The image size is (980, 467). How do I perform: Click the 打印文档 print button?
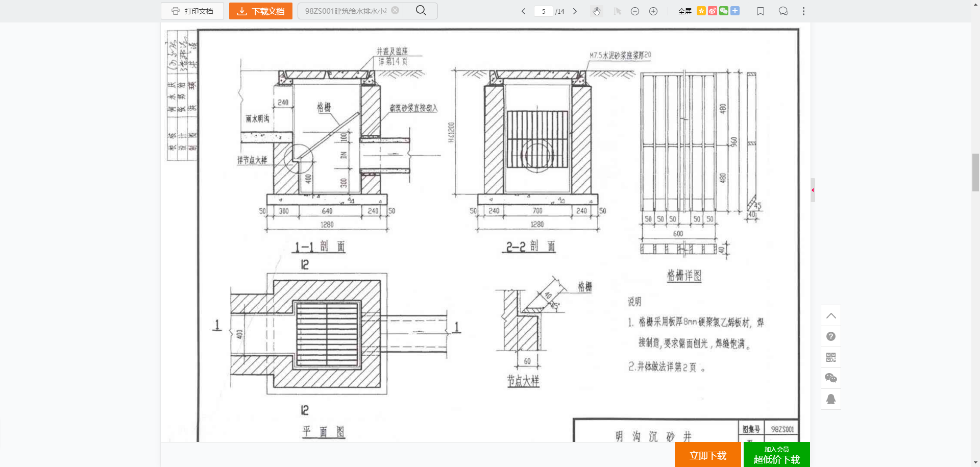(192, 11)
